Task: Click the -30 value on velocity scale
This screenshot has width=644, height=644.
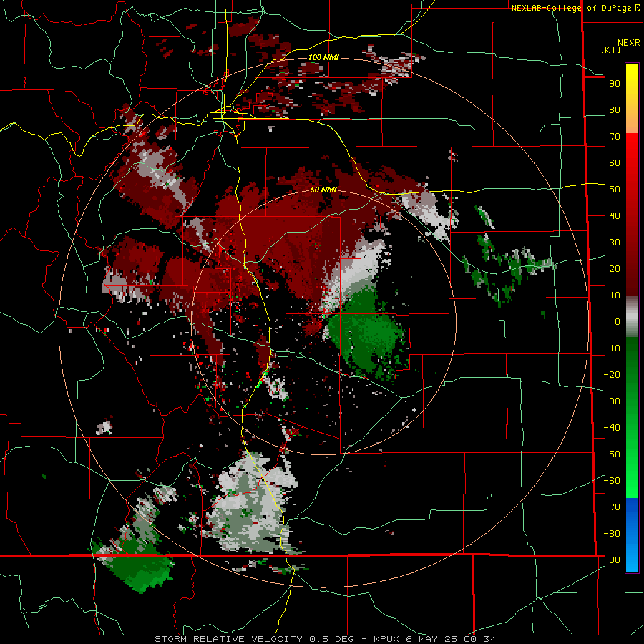Action: tap(612, 401)
